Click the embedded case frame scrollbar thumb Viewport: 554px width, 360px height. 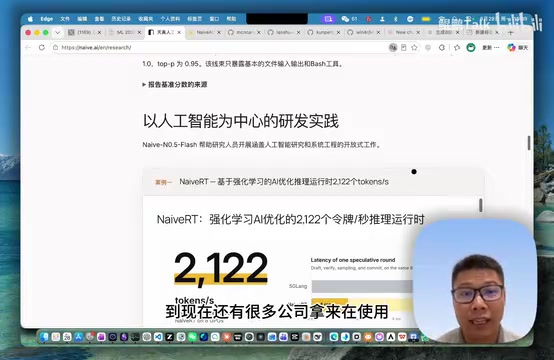click(481, 205)
